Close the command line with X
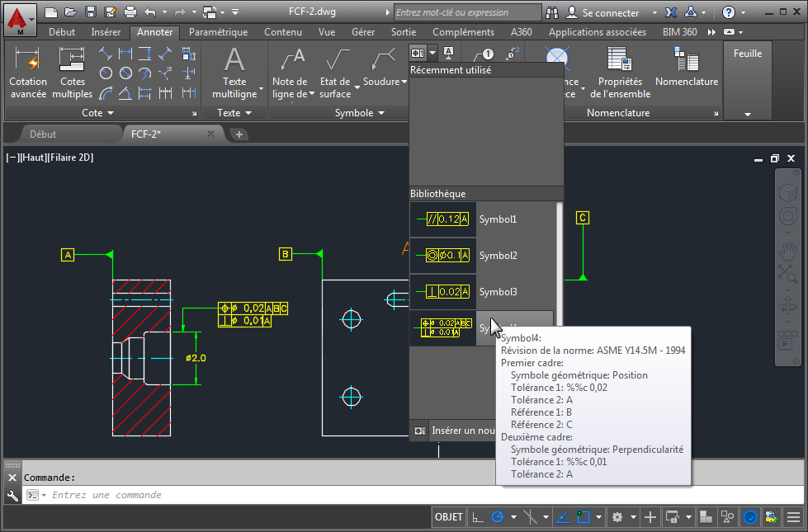808x532 pixels. click(12, 478)
